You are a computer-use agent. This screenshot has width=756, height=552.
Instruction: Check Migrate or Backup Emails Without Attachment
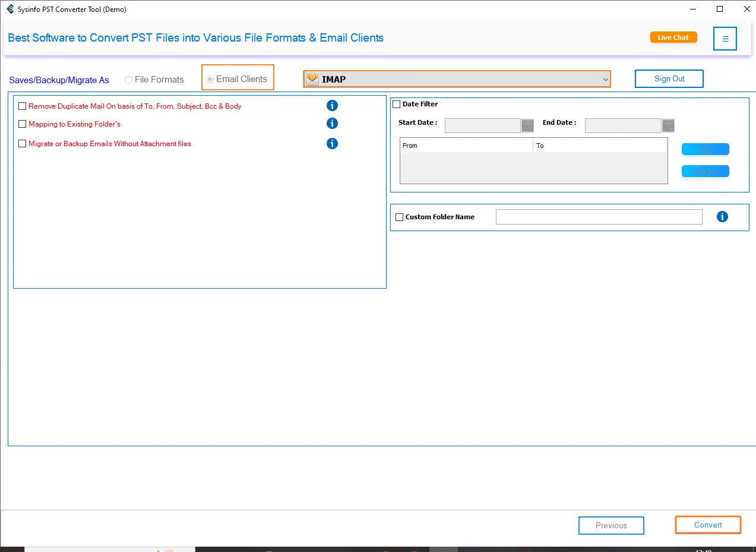(x=23, y=144)
